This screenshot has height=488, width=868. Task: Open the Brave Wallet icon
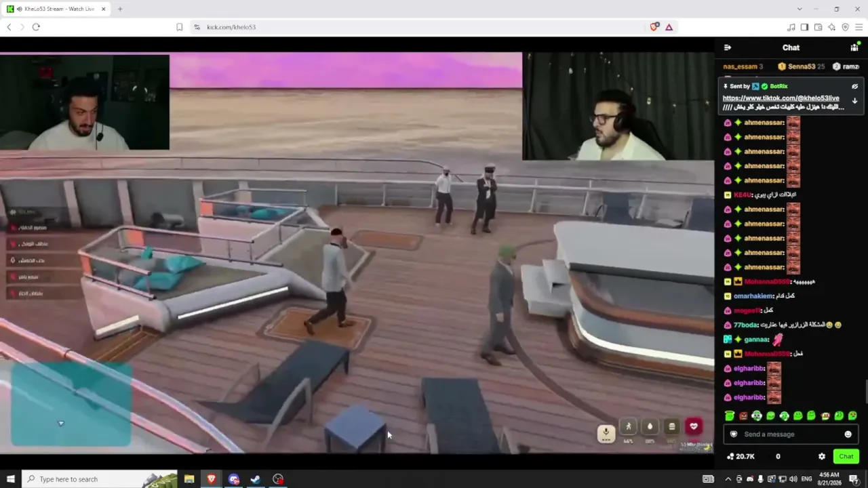pyautogui.click(x=818, y=27)
